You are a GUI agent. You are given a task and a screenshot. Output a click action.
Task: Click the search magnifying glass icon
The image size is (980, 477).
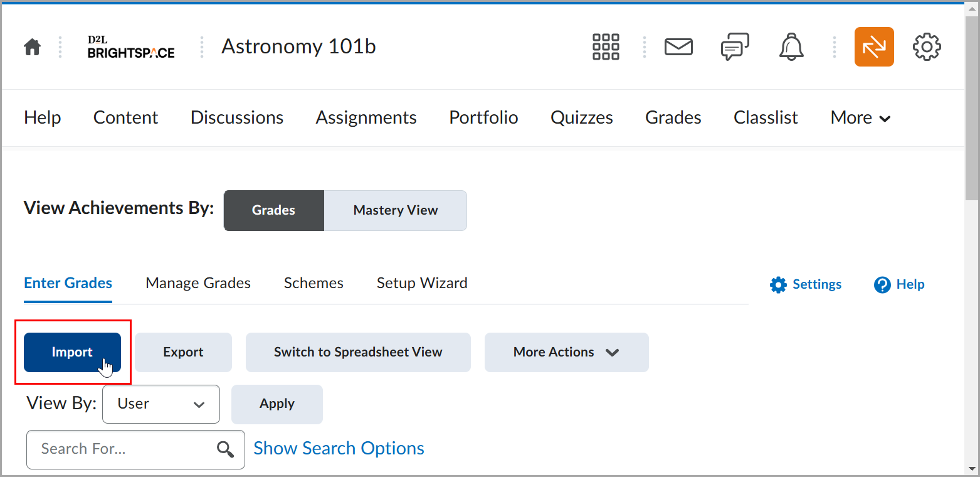coord(225,449)
